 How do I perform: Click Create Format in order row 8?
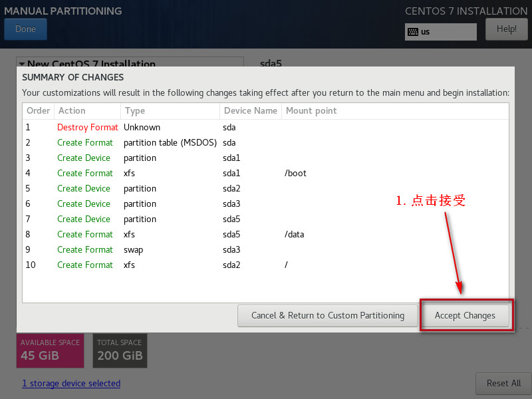85,234
